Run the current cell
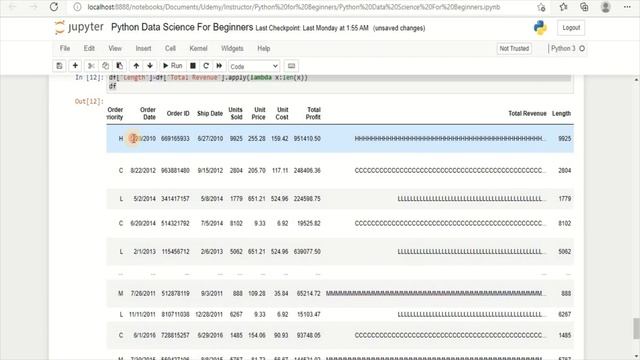 (172, 66)
